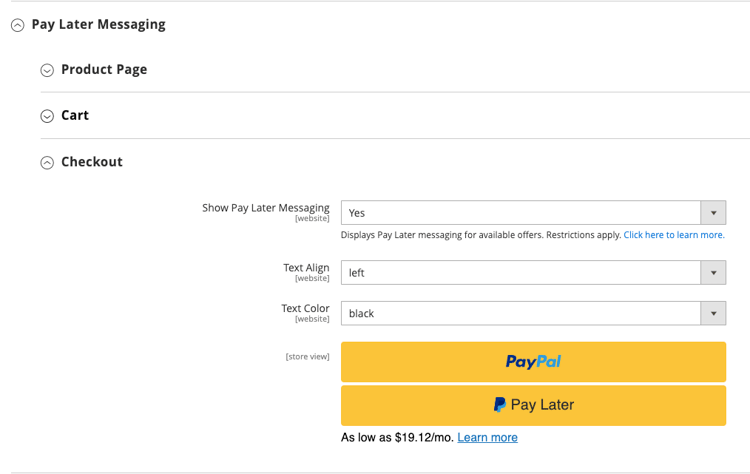This screenshot has width=750, height=474.
Task: Expand the Product Page section heading
Action: (104, 70)
